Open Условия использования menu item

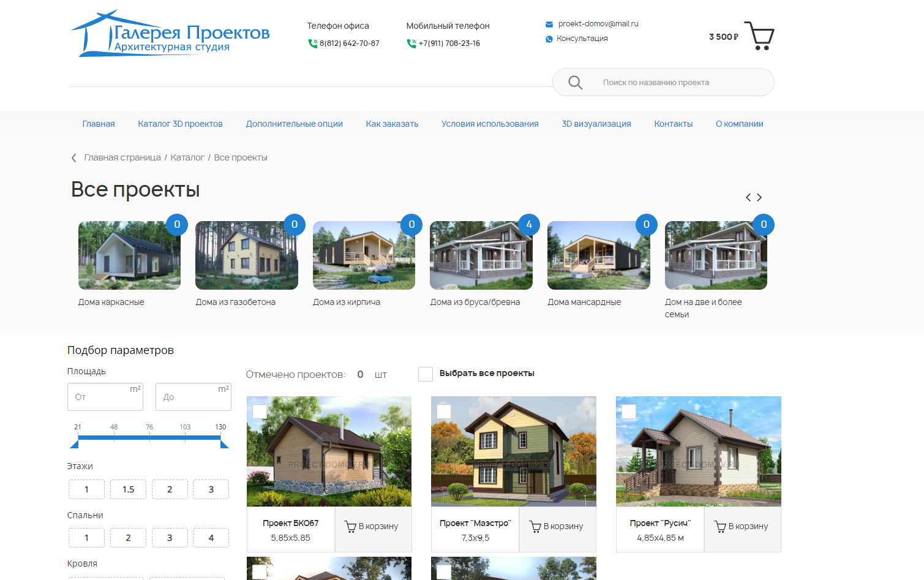point(490,124)
